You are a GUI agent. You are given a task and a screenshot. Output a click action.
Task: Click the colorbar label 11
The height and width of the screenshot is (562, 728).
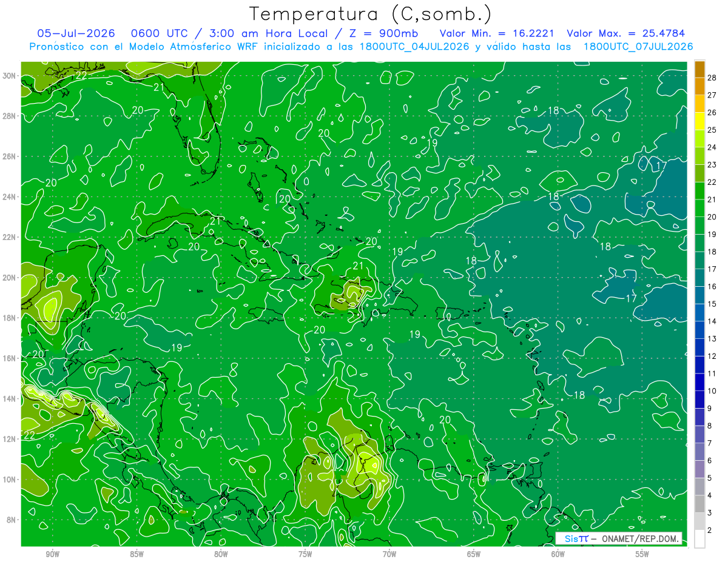(712, 373)
